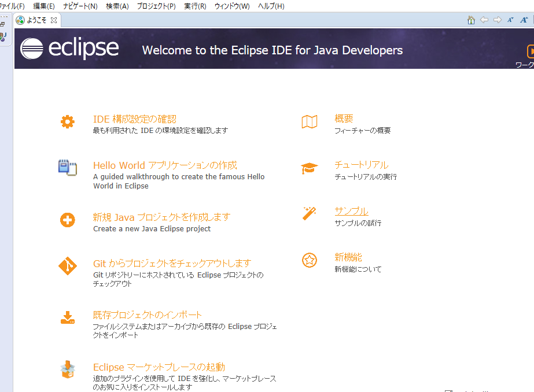Open the プロジェクト(P) menu
The width and height of the screenshot is (534, 392).
156,6
